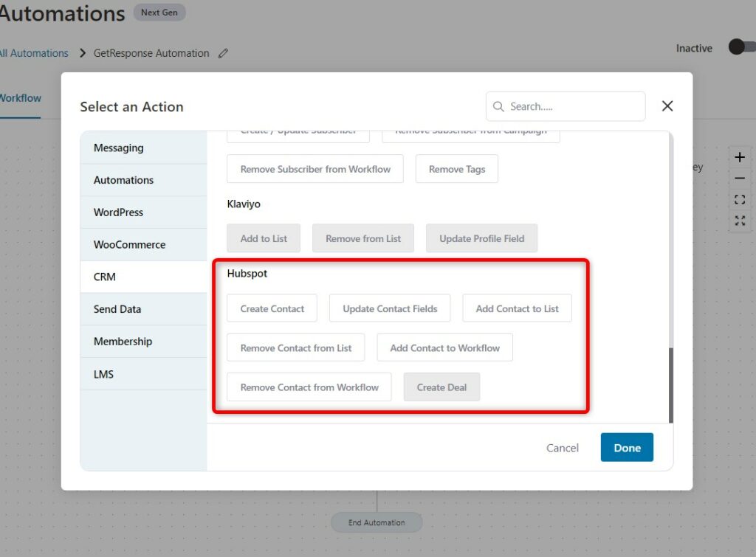This screenshot has height=557, width=756.
Task: Go to All Automations breadcrumb
Action: point(34,53)
